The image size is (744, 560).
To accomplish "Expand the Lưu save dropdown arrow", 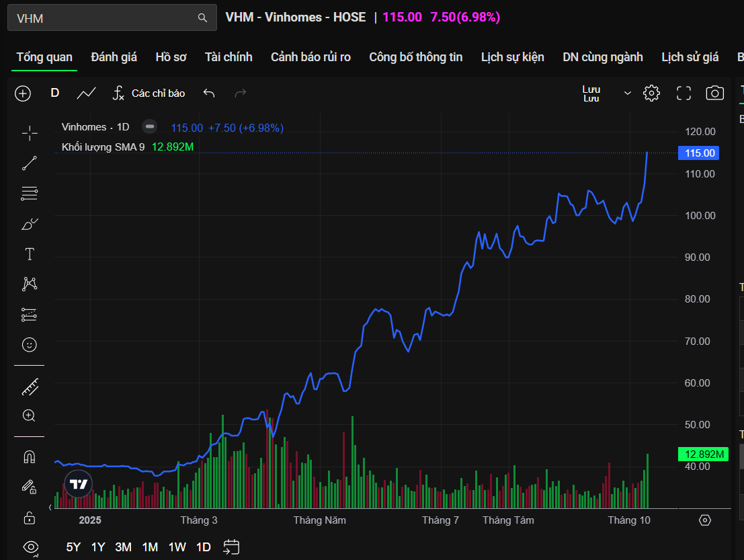I will [x=628, y=93].
